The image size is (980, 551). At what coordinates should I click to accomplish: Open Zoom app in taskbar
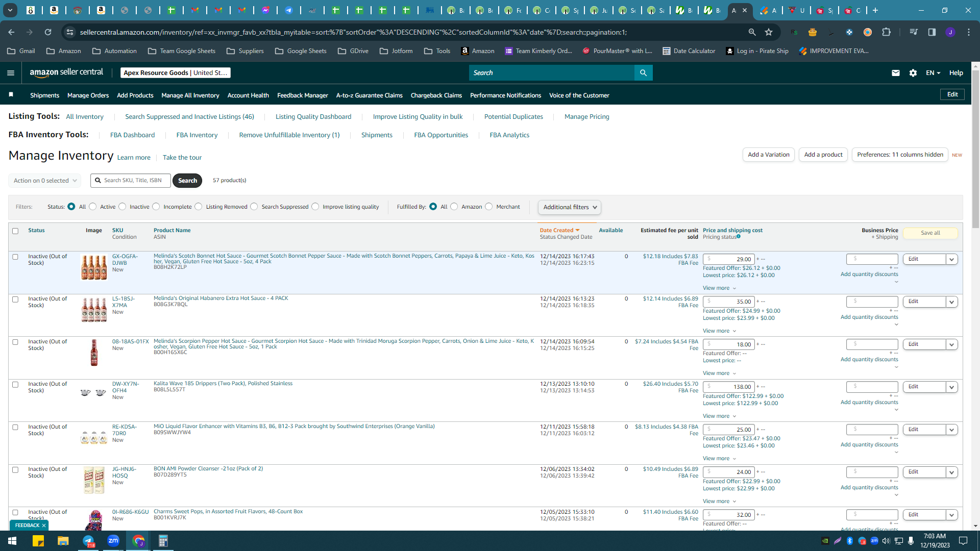[x=113, y=541]
